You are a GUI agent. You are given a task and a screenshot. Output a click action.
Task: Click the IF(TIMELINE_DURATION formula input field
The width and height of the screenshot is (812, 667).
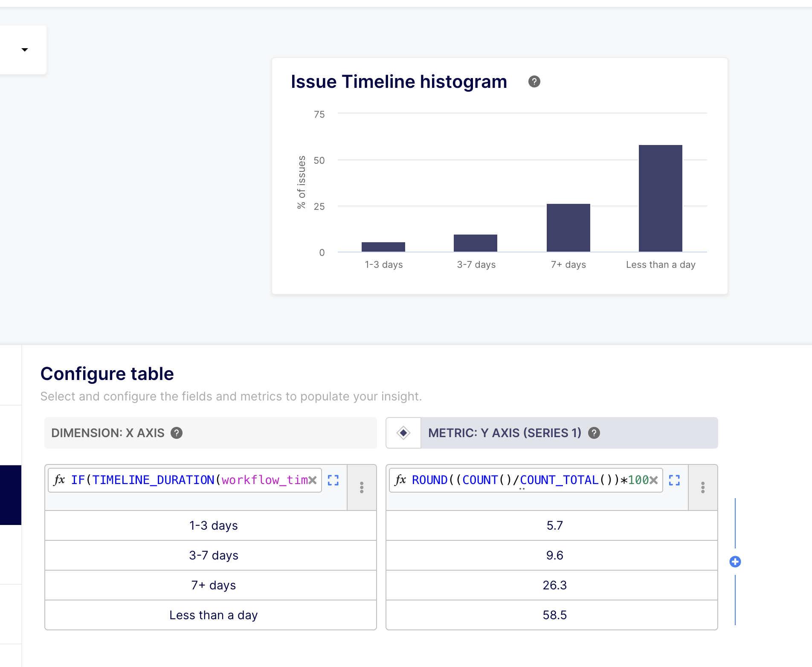pyautogui.click(x=183, y=480)
